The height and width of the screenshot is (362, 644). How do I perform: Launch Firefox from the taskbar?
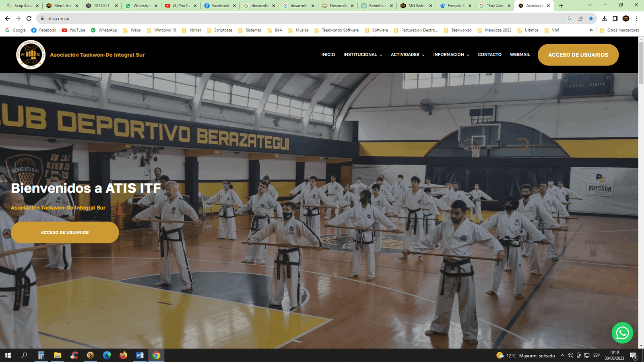click(x=123, y=355)
